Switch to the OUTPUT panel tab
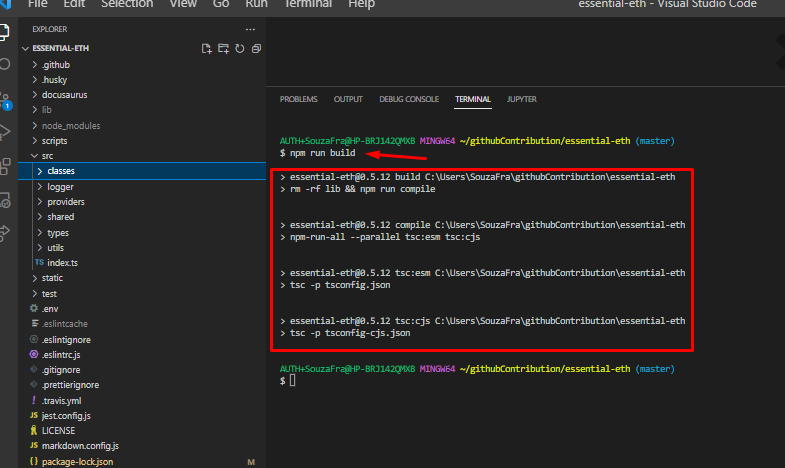The image size is (785, 468). tap(348, 99)
